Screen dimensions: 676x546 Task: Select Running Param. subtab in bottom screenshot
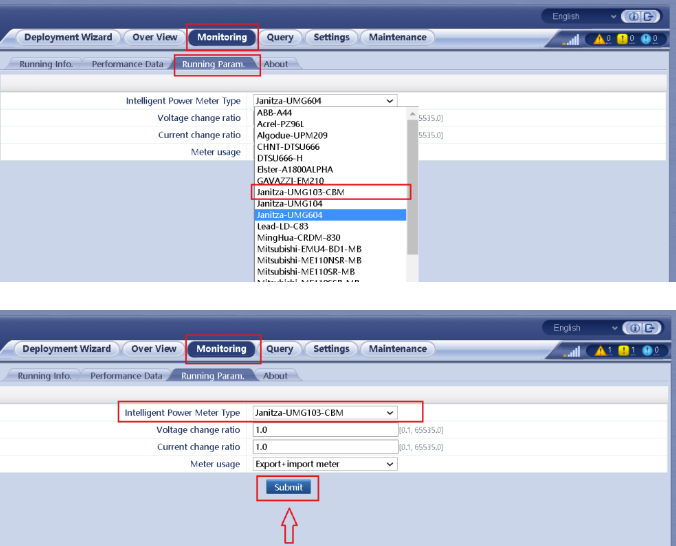coord(213,376)
